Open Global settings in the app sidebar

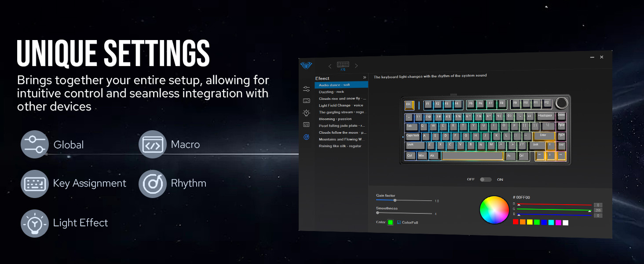point(307,89)
